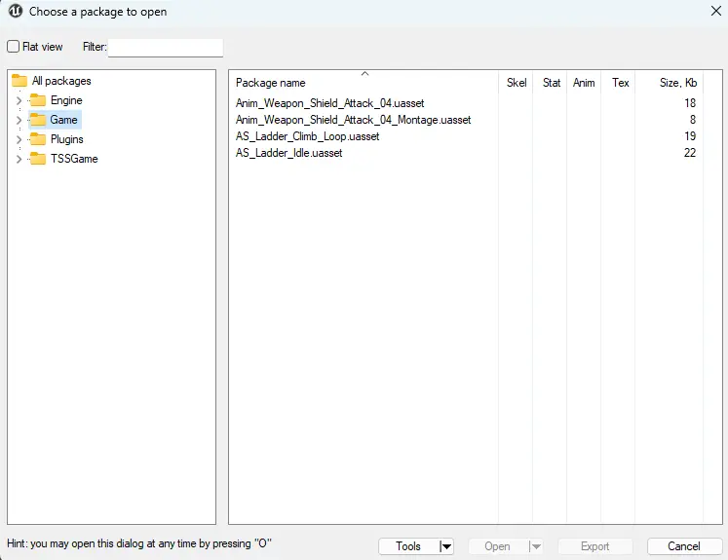Focus the Filter text field
This screenshot has width=728, height=560.
(166, 48)
